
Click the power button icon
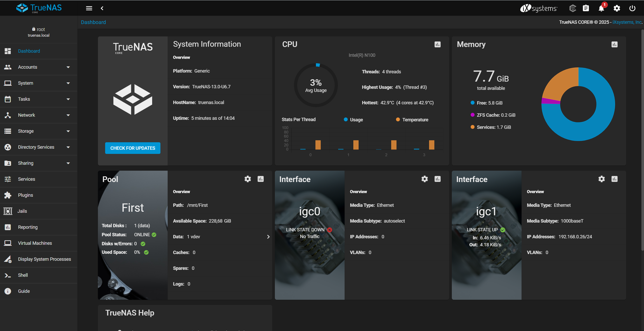(x=632, y=9)
